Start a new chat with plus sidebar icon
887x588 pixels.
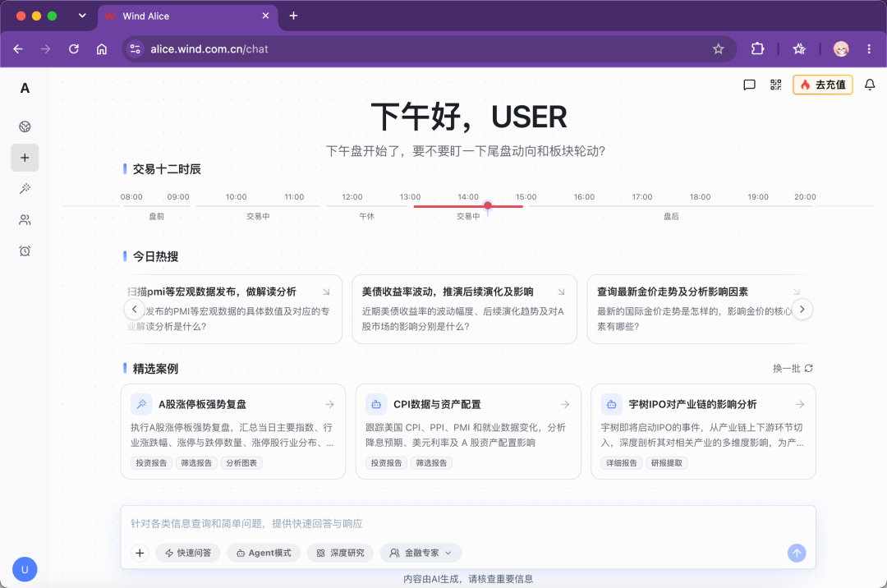click(x=25, y=158)
